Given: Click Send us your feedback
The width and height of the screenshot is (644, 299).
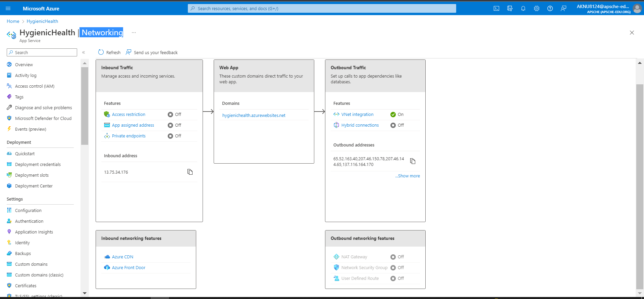Looking at the screenshot, I should coord(152,52).
